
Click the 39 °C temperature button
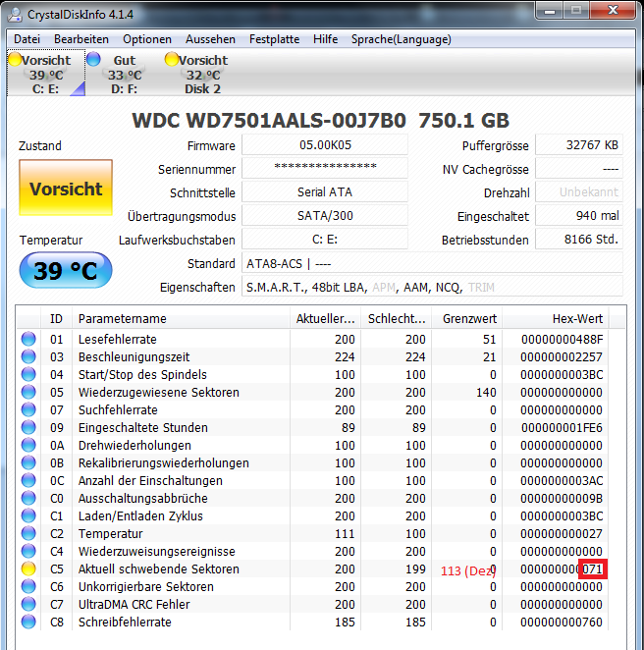66,270
